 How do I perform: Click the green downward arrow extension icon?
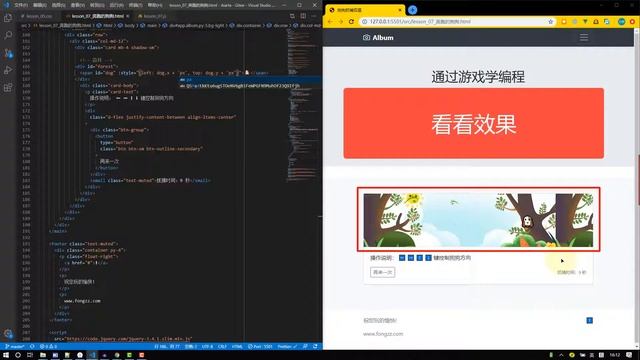(585, 22)
